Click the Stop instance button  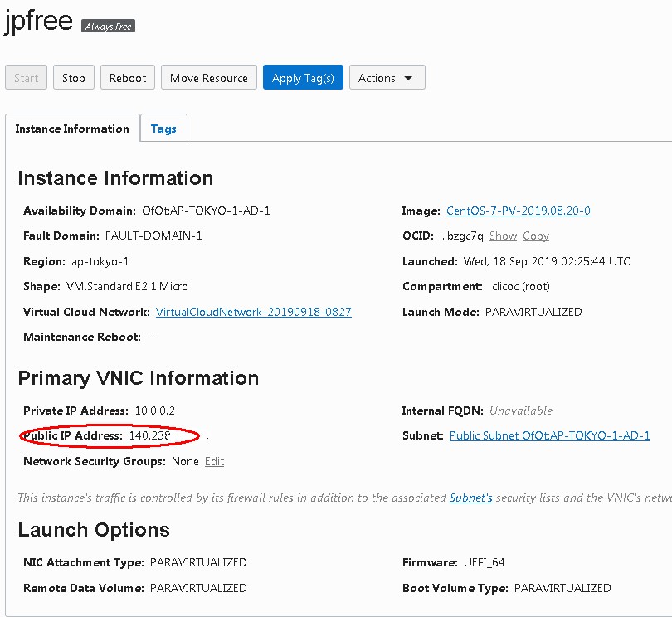[73, 78]
